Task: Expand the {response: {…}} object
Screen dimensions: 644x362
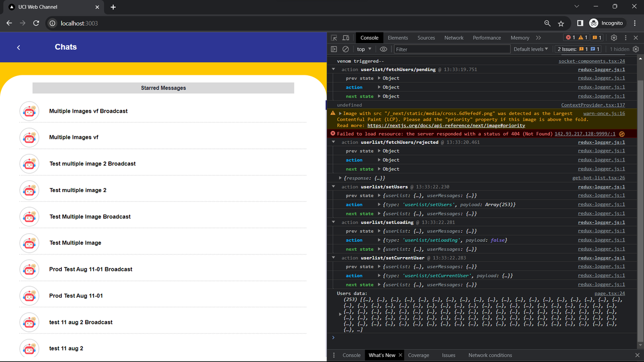Action: click(x=341, y=178)
